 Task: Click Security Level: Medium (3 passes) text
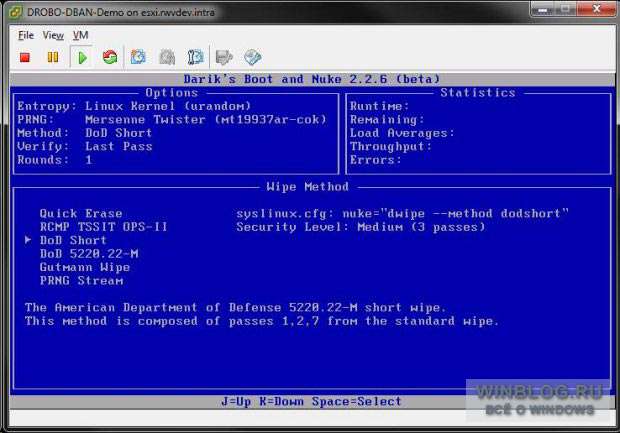361,227
